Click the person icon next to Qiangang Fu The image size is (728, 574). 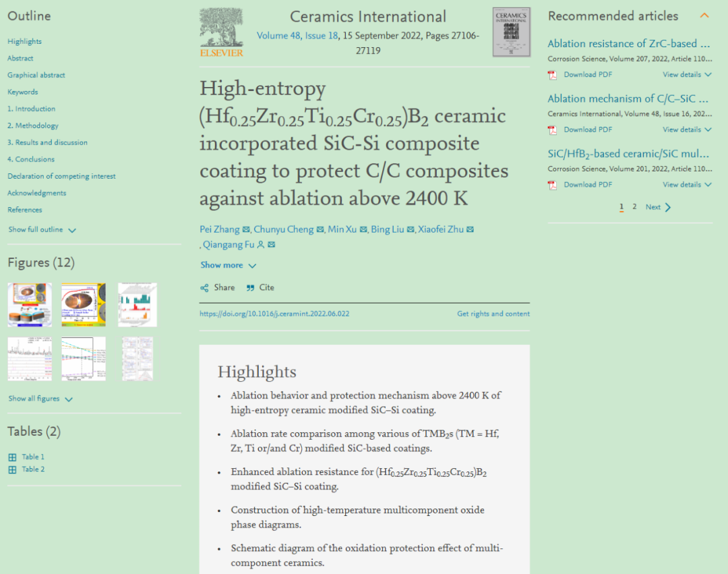coord(261,245)
